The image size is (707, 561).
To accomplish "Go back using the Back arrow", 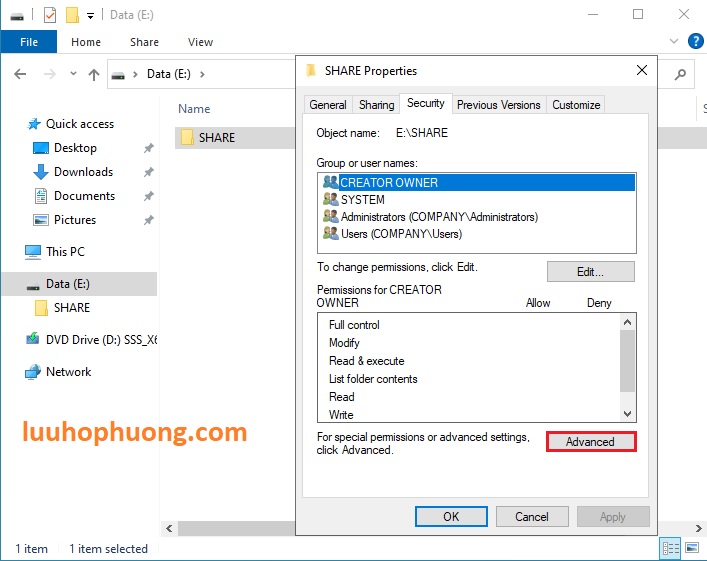I will coord(20,74).
